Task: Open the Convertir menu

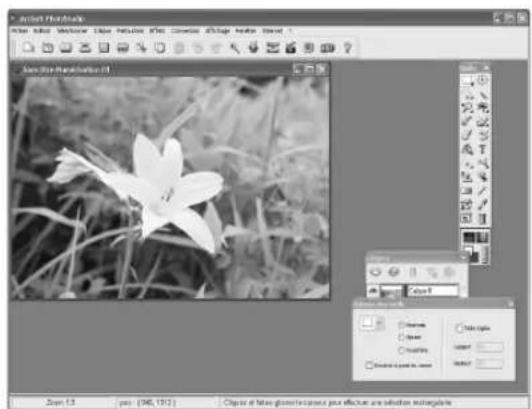Action: point(185,31)
